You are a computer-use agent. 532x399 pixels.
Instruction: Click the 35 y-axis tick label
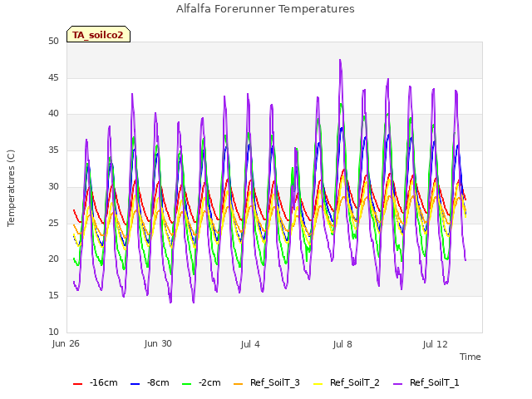[53, 150]
